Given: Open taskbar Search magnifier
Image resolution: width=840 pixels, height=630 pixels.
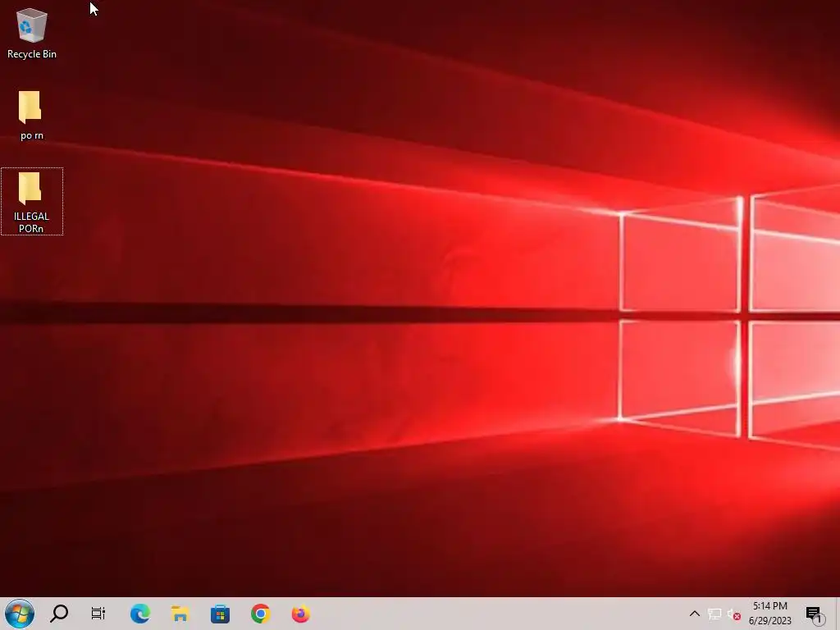Looking at the screenshot, I should tap(59, 614).
